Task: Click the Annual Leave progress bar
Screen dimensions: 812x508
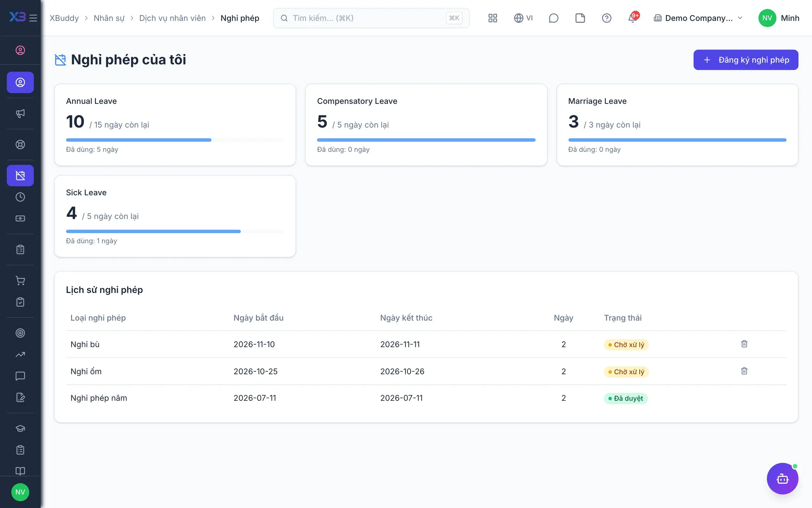Action: point(175,140)
